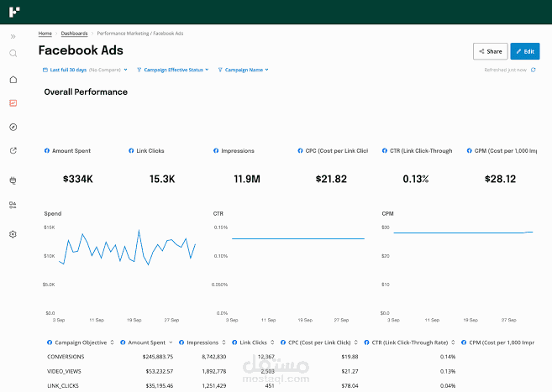Viewport: 552px width, 392px height.
Task: Follow the Home breadcrumb link
Action: pyautogui.click(x=45, y=34)
